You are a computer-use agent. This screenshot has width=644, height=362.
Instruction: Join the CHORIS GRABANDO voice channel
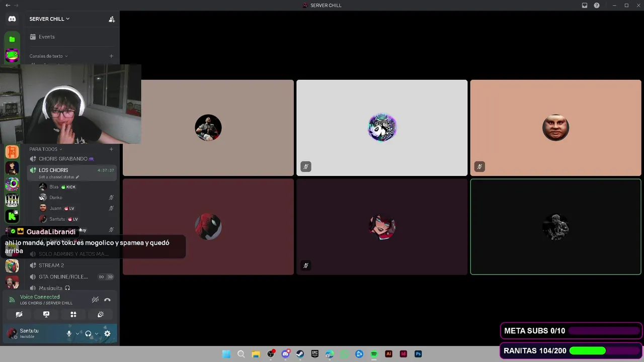(71, 159)
